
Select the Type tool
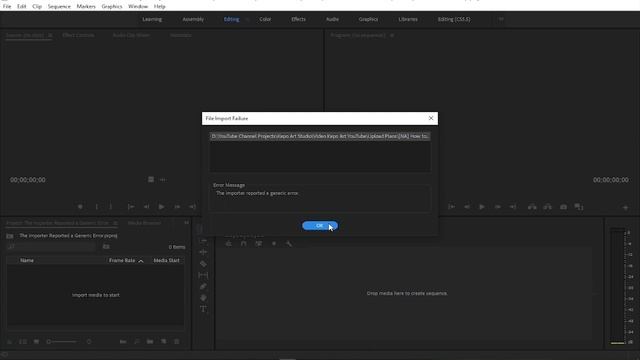coord(203,309)
